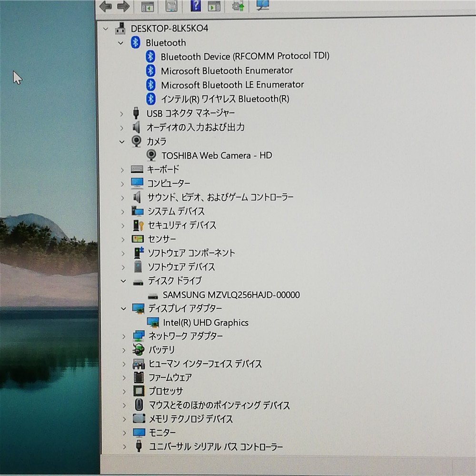
Task: Expand オーディオの入力および出力
Action: pos(122,128)
